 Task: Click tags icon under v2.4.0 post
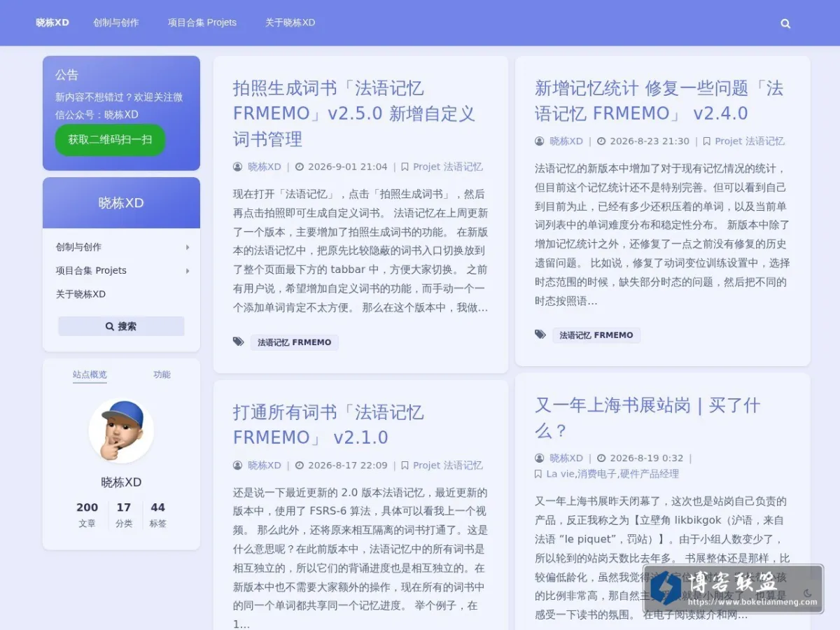pos(540,335)
